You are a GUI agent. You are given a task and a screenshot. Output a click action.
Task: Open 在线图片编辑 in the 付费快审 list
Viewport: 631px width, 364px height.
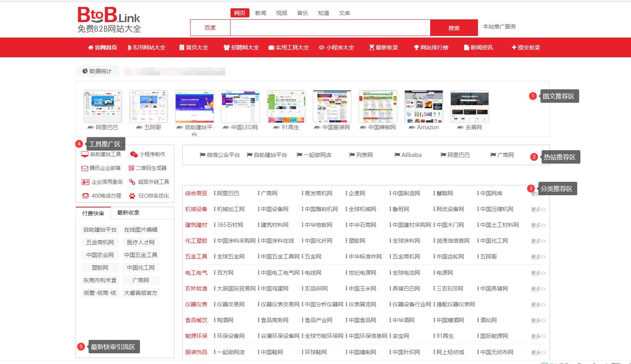[x=141, y=230]
